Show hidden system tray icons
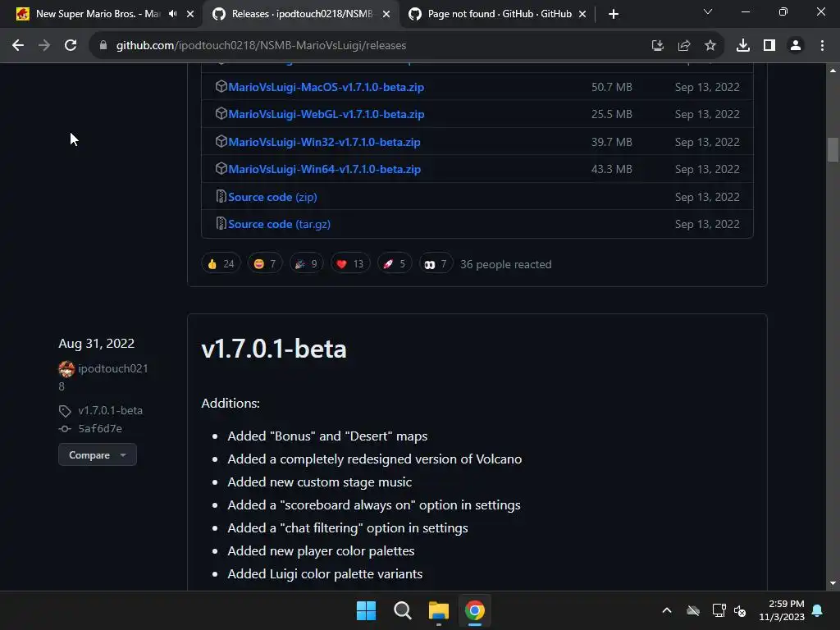 [667, 610]
